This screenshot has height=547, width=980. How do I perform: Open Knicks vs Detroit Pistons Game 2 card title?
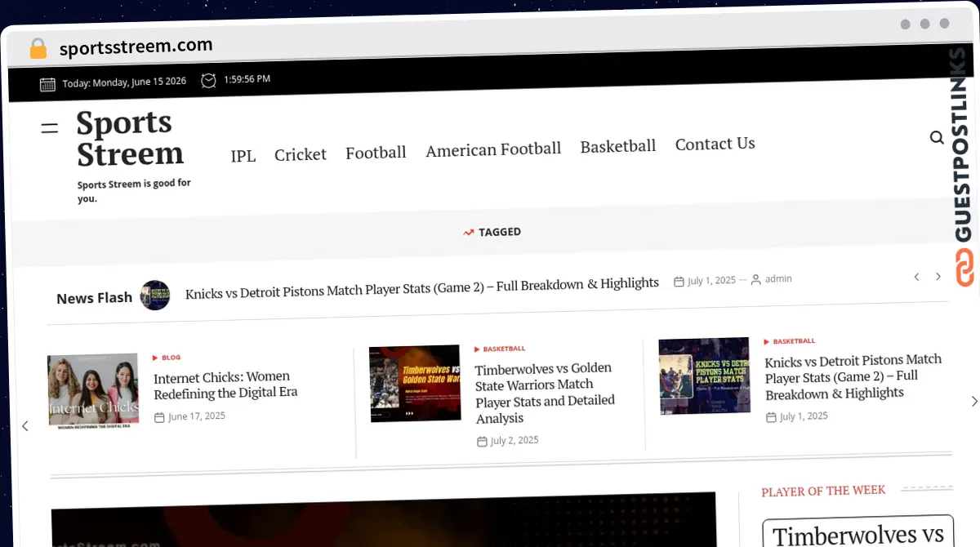tap(853, 376)
